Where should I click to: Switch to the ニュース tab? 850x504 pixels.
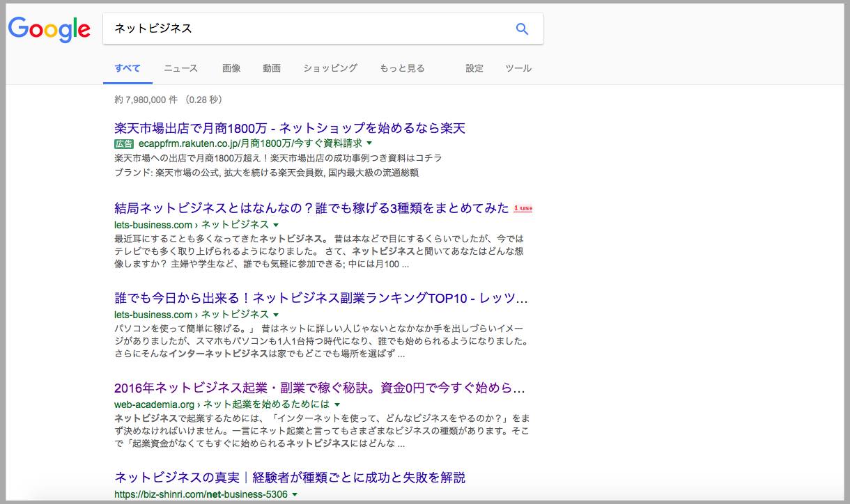point(181,68)
